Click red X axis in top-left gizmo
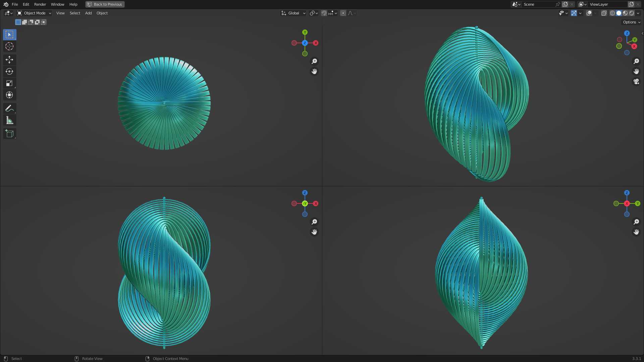This screenshot has height=362, width=644. tap(316, 43)
